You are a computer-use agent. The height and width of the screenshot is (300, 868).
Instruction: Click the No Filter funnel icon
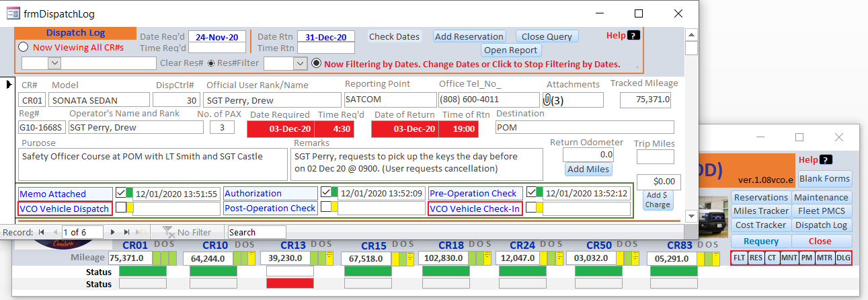(167, 232)
